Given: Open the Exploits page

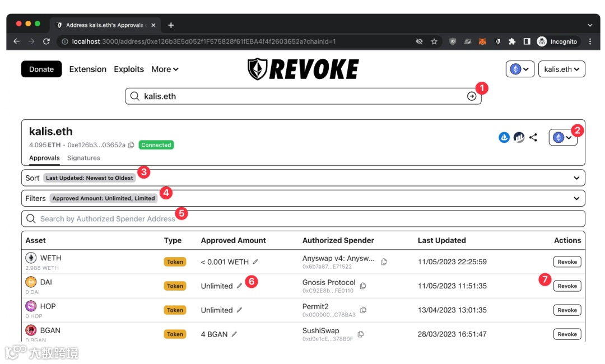Looking at the screenshot, I should (129, 69).
